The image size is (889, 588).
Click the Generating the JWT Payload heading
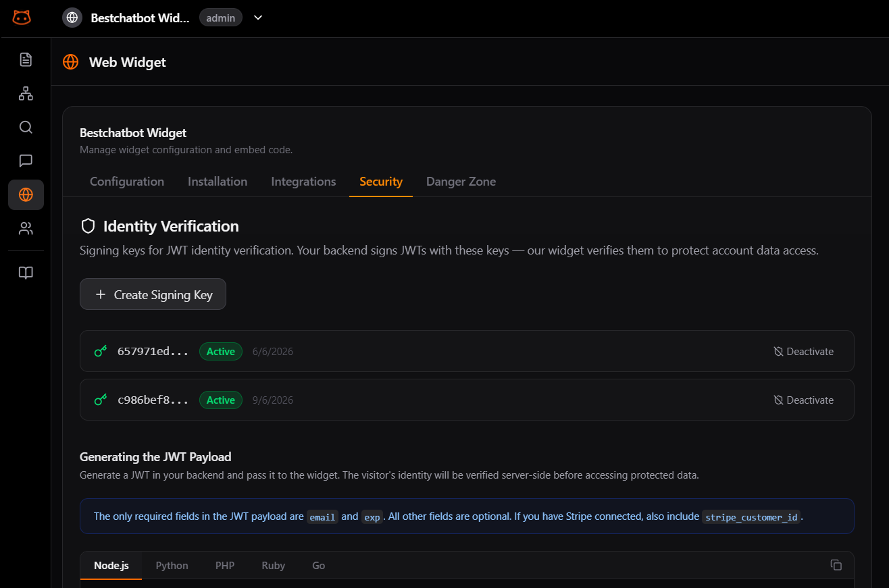(x=155, y=457)
